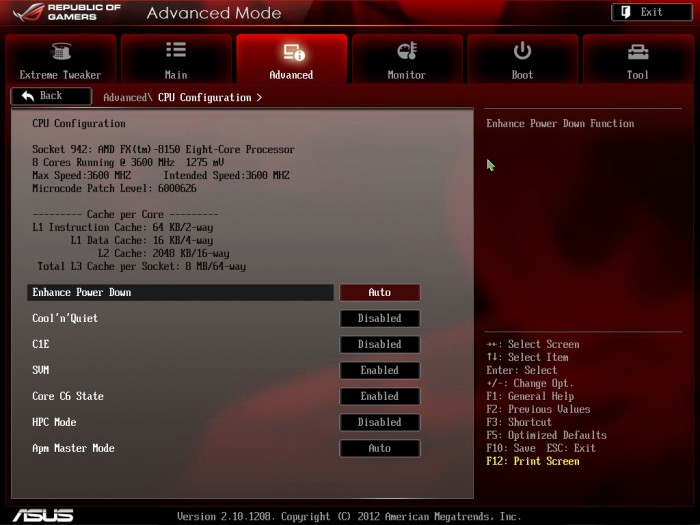This screenshot has height=525, width=700.
Task: Open Core C6 State Enabled dropdown
Action: tap(379, 396)
